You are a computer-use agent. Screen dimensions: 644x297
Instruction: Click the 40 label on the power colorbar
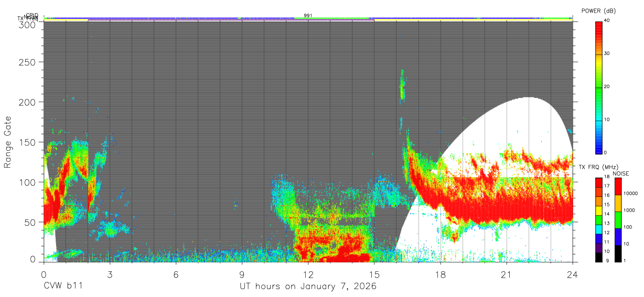(607, 20)
